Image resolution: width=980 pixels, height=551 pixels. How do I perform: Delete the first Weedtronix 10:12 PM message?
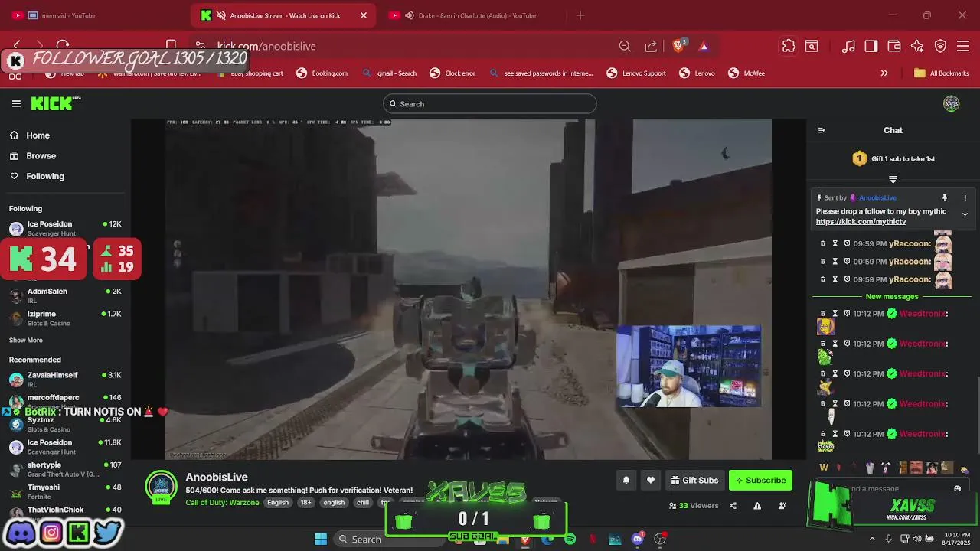823,314
